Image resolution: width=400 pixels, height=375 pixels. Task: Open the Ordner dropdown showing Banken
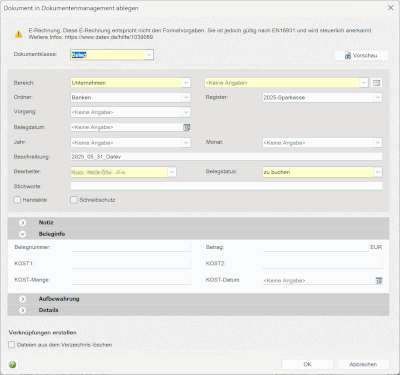tap(186, 97)
